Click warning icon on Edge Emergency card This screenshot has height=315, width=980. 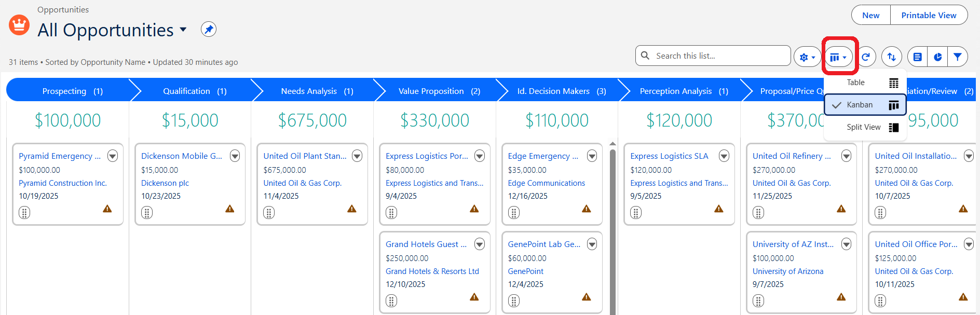coord(587,209)
